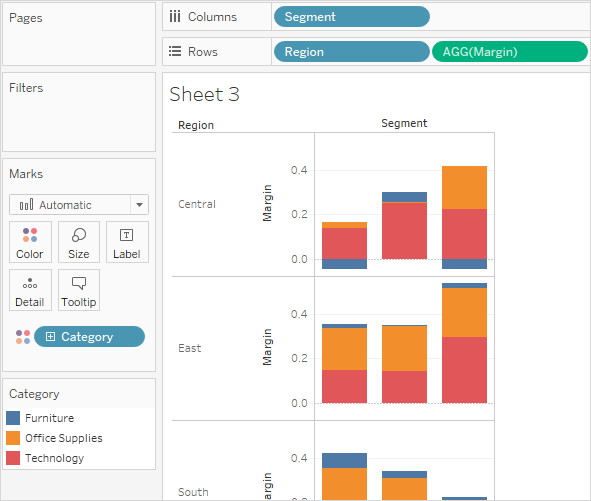Click the Region pill on Rows shelf
The height and width of the screenshot is (501, 591).
pos(352,52)
